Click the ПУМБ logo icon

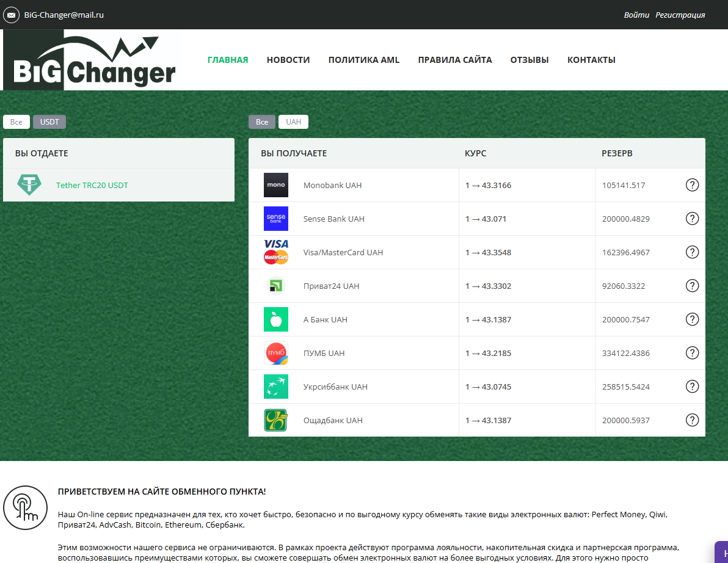click(276, 353)
